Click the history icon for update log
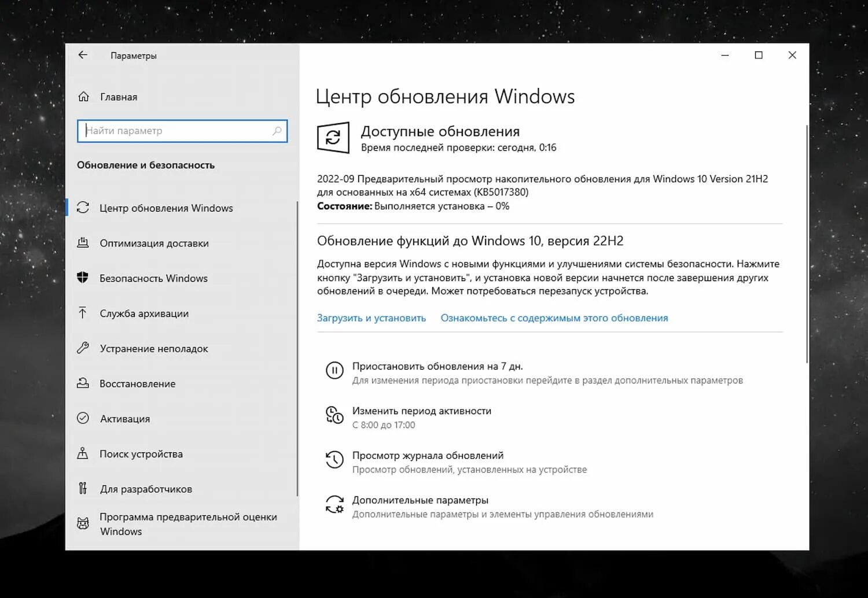 (334, 459)
